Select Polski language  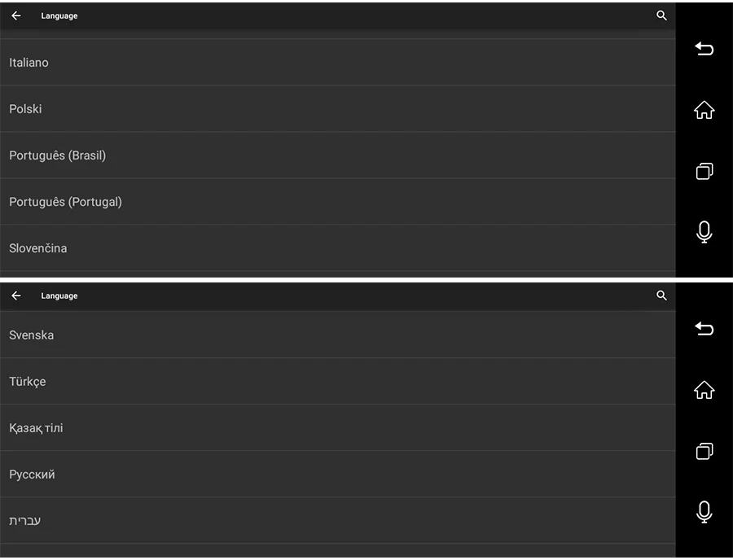(337, 108)
